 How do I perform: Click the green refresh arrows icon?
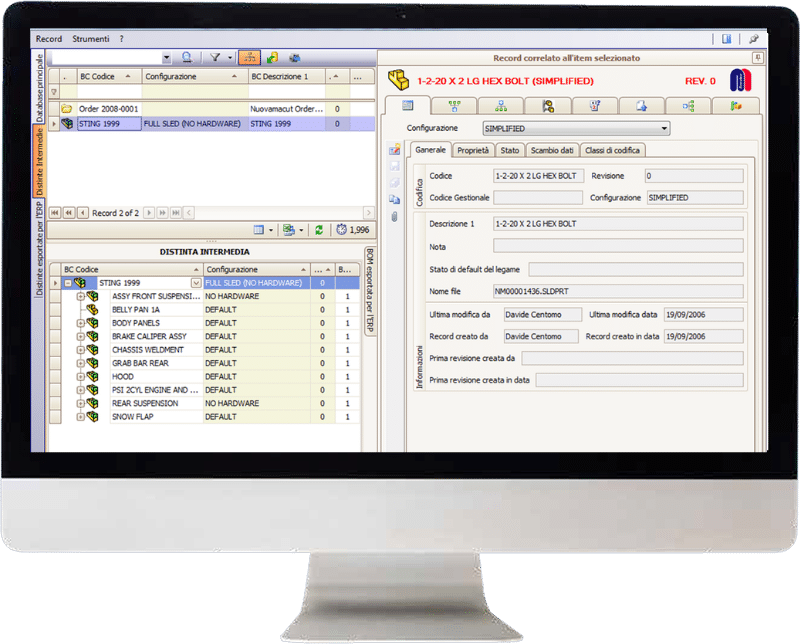tap(319, 230)
